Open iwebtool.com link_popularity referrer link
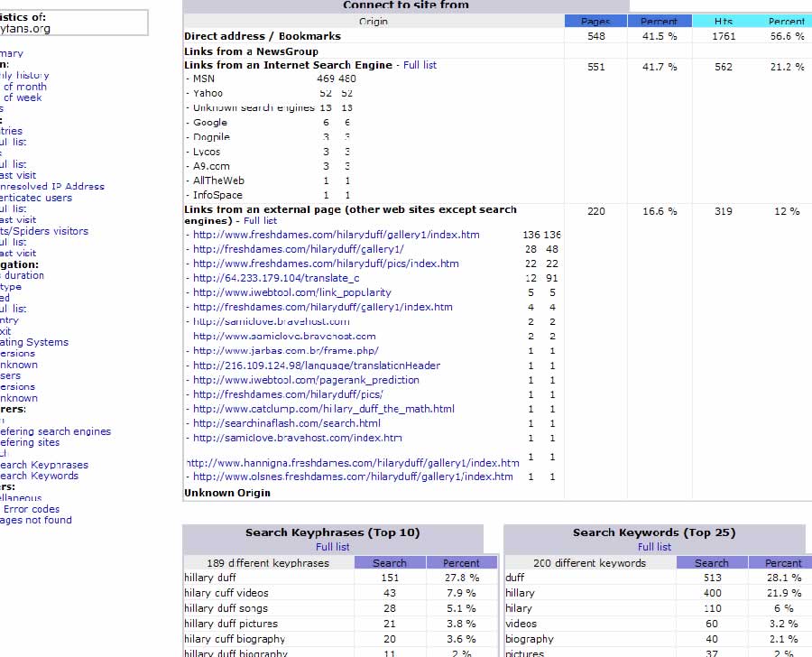The image size is (812, 657). tap(292, 292)
